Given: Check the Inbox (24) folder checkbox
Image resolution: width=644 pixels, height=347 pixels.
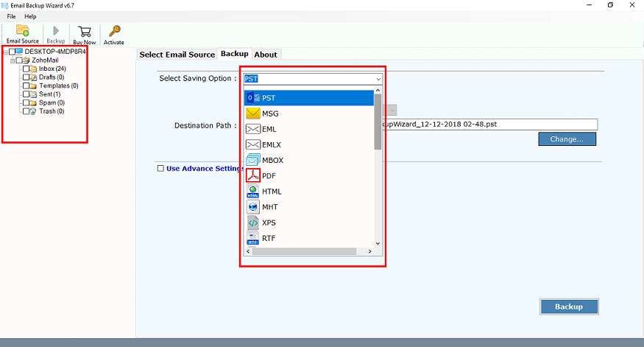Looking at the screenshot, I should (x=26, y=69).
